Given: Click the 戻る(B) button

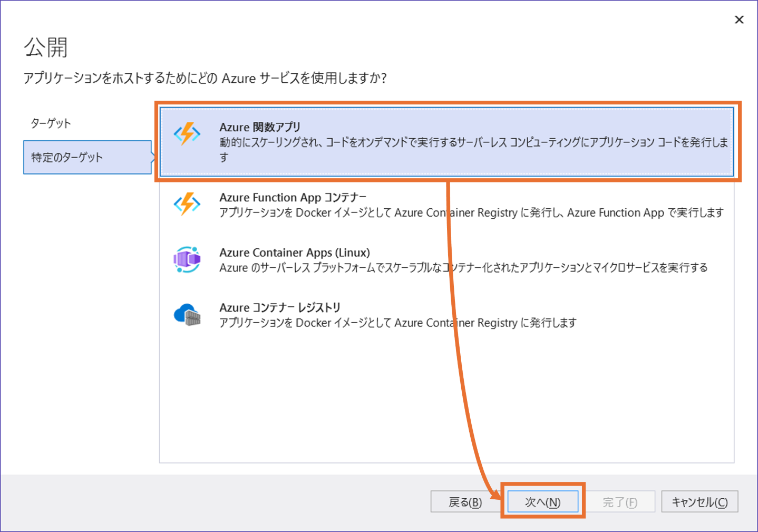Looking at the screenshot, I should point(465,501).
